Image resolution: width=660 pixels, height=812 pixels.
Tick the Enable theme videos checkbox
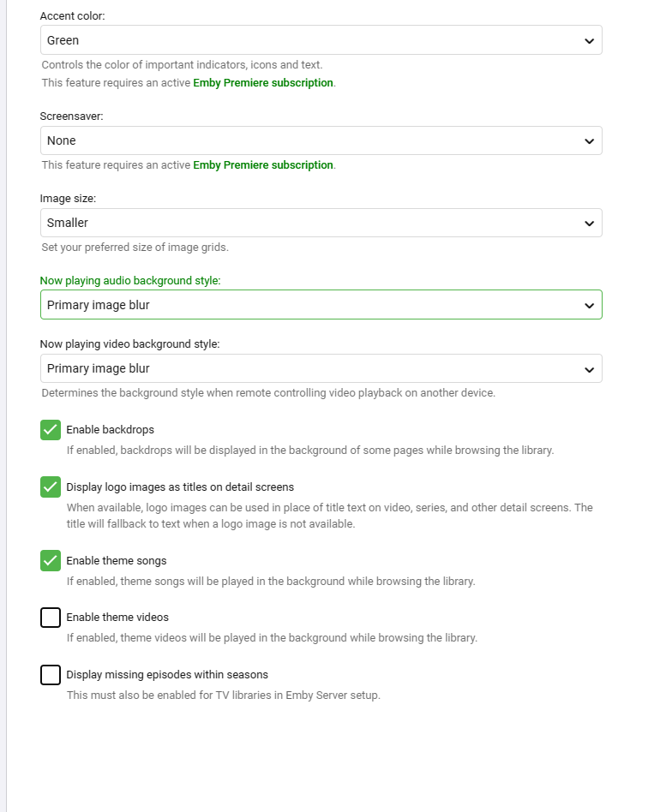51,618
